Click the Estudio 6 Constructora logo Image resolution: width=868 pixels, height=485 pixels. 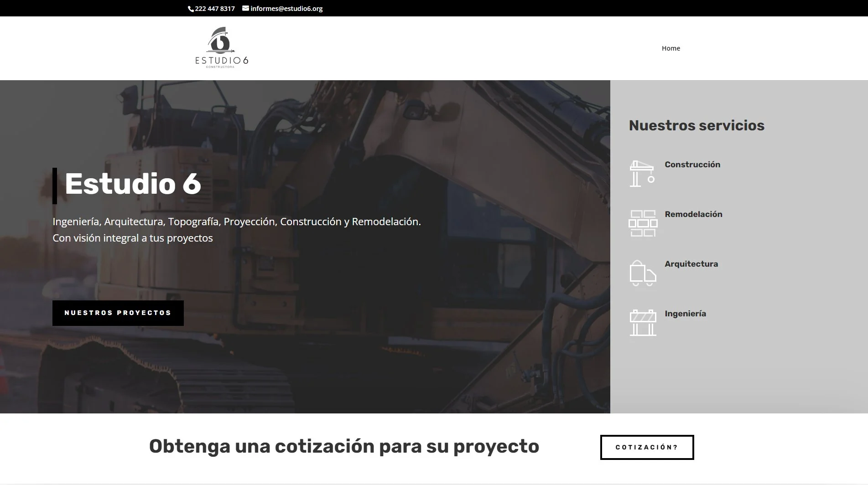click(222, 48)
